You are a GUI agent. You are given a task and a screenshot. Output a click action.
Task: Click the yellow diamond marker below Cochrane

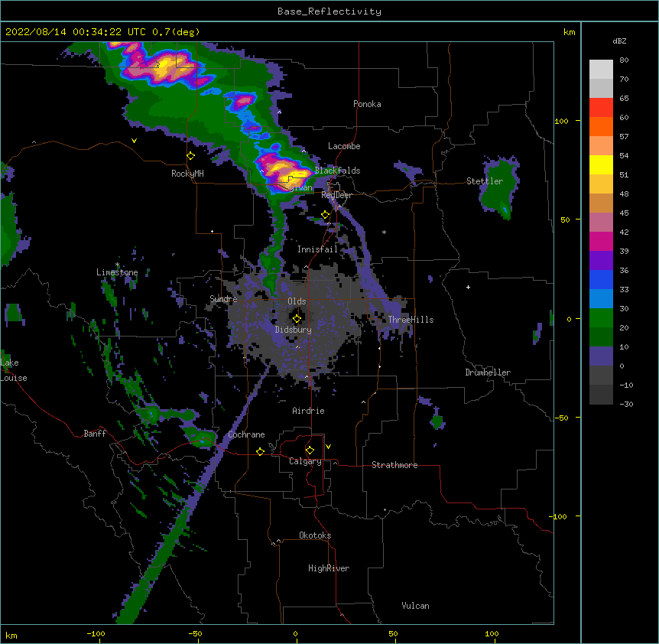pyautogui.click(x=260, y=451)
